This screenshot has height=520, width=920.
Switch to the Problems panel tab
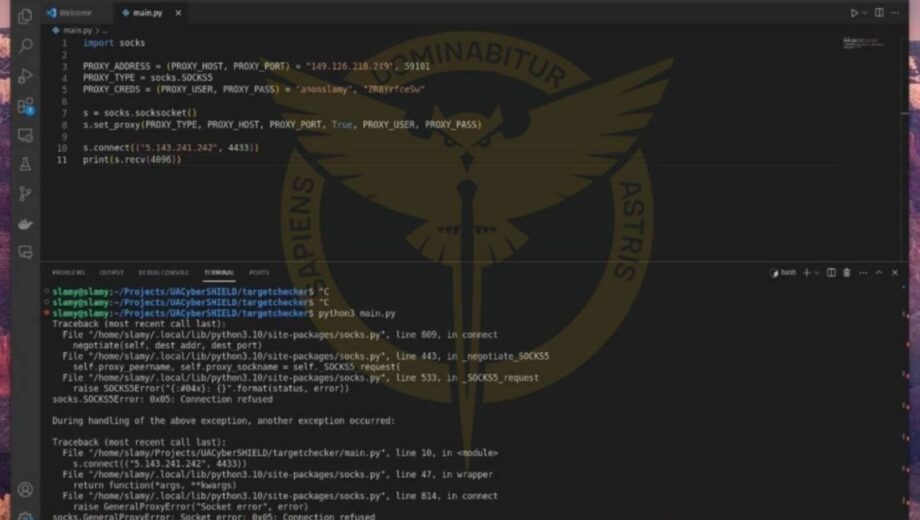point(68,272)
